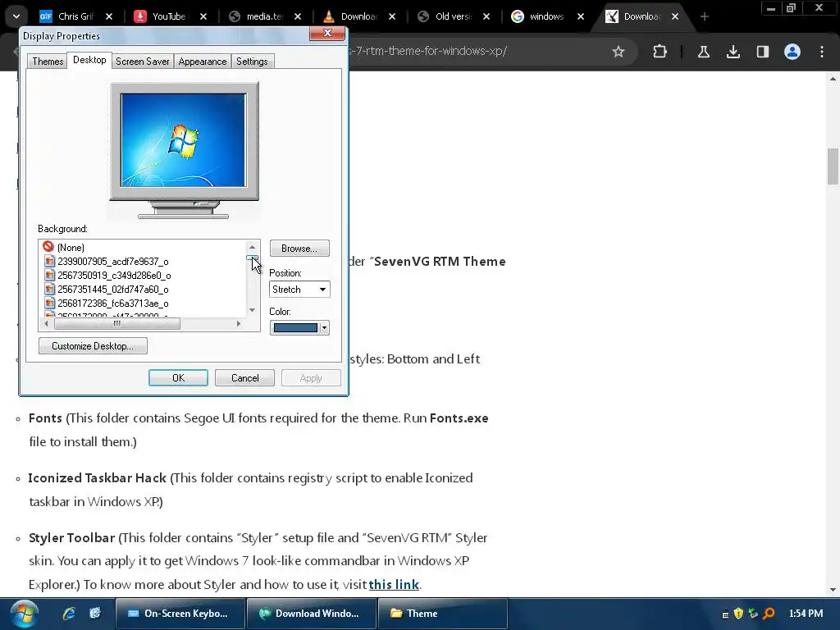Open the tab search dropdown arrow
The width and height of the screenshot is (840, 630).
tap(16, 16)
